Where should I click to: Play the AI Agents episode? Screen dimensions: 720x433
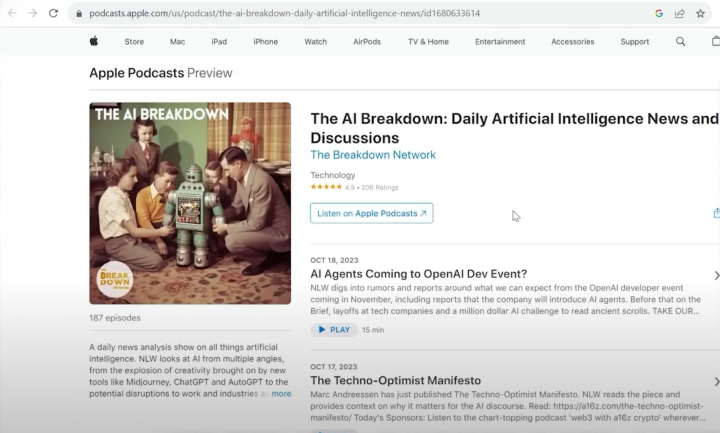coord(333,329)
